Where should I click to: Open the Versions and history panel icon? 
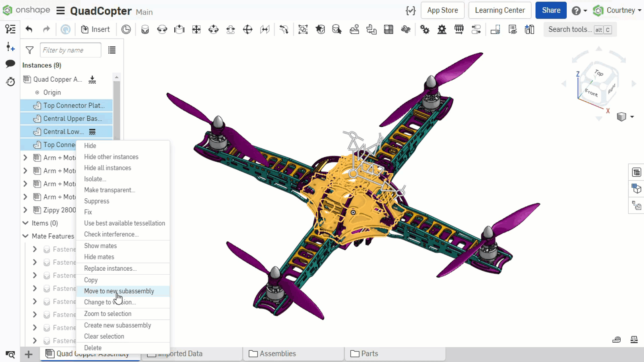[x=10, y=82]
